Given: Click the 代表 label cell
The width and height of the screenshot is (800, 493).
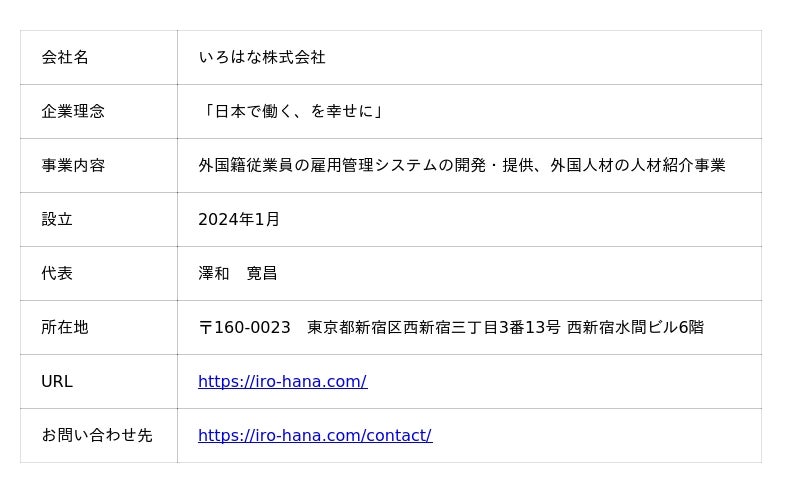Looking at the screenshot, I should coord(57,274).
